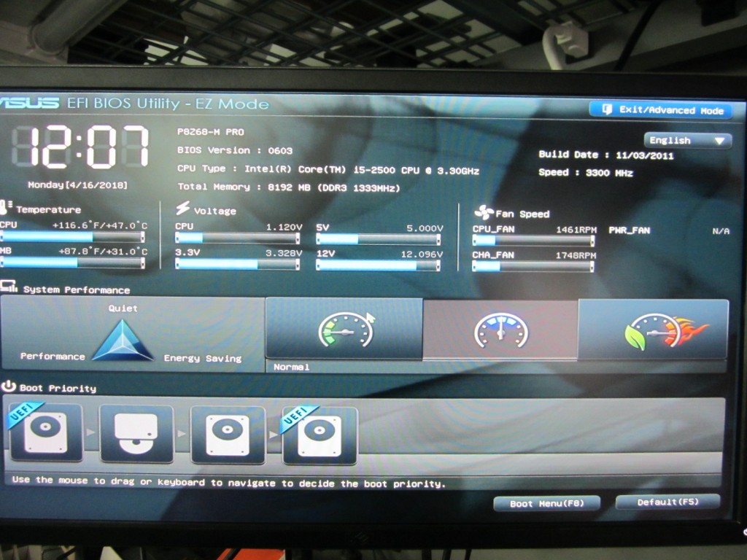Screen dimensions: 747x560
Task: Click the Fan Speed fan icon
Action: pyautogui.click(x=484, y=212)
